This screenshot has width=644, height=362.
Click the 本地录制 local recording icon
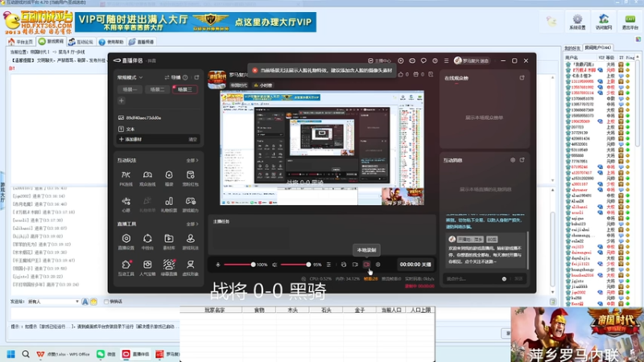click(367, 265)
